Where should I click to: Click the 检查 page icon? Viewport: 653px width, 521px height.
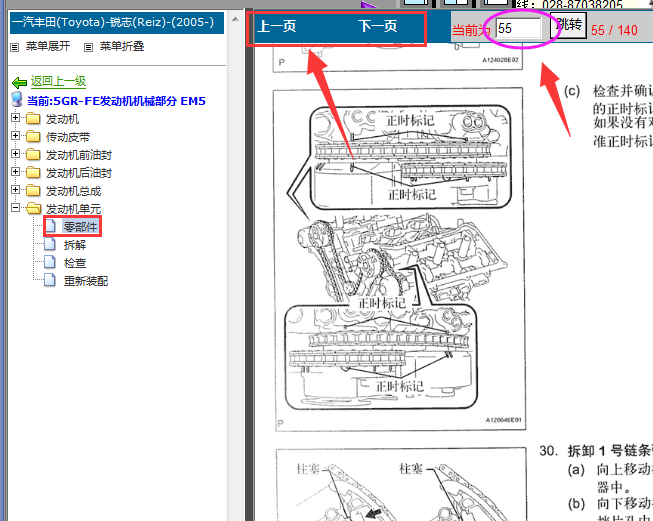click(50, 262)
